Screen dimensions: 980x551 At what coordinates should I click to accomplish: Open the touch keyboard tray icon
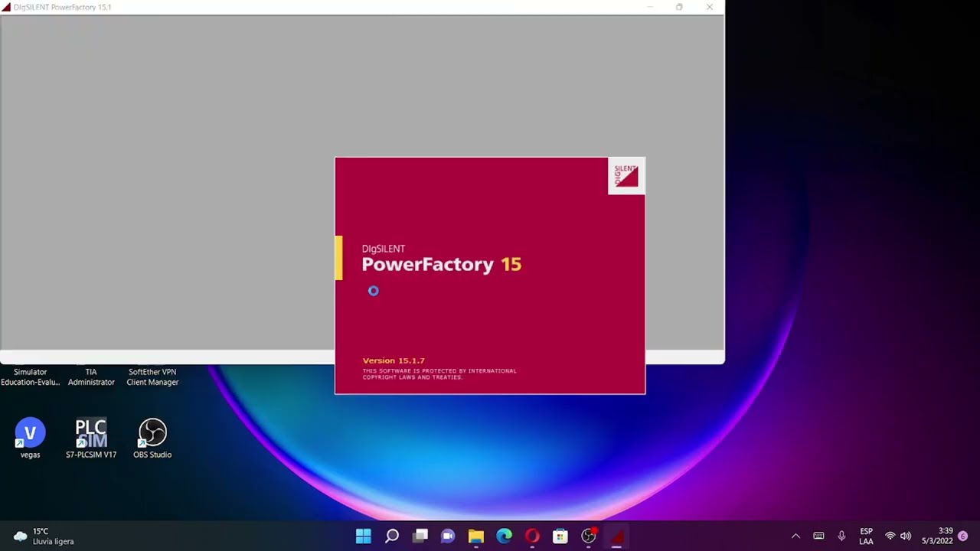click(x=818, y=536)
